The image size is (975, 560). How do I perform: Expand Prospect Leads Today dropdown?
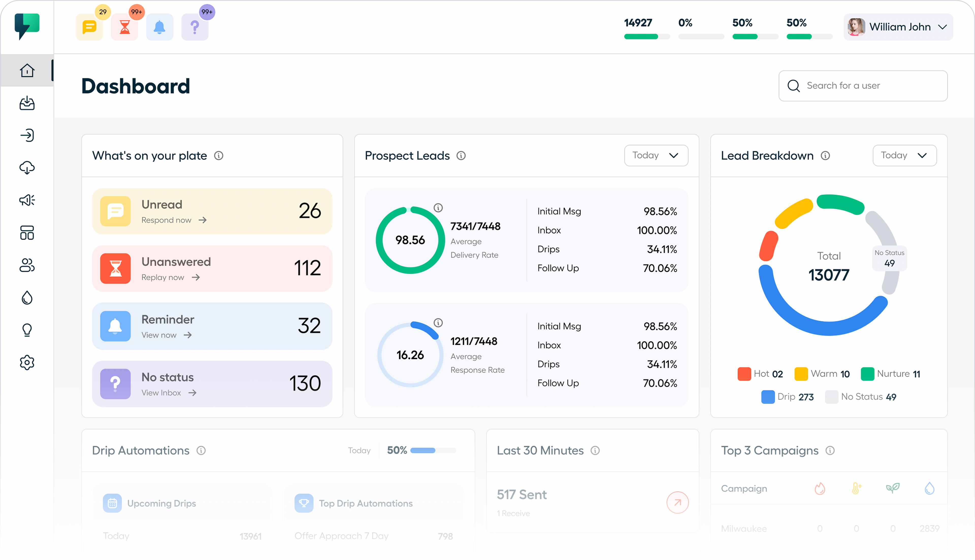point(656,155)
